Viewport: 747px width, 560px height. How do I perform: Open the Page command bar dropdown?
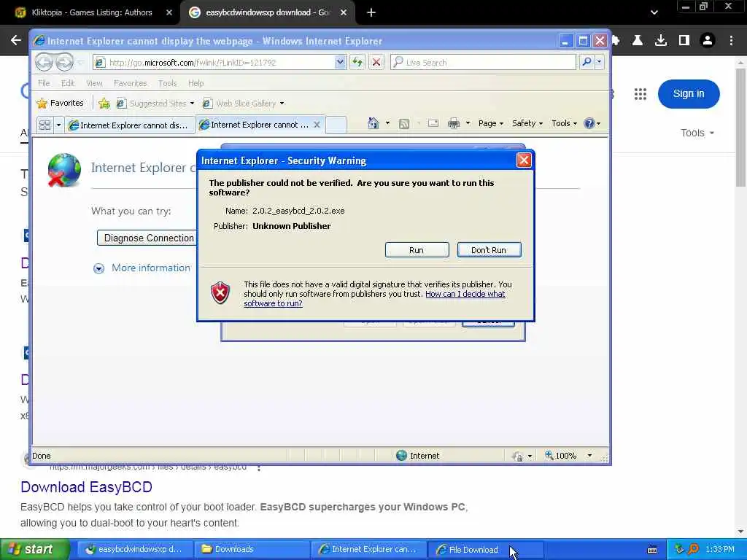pos(491,123)
